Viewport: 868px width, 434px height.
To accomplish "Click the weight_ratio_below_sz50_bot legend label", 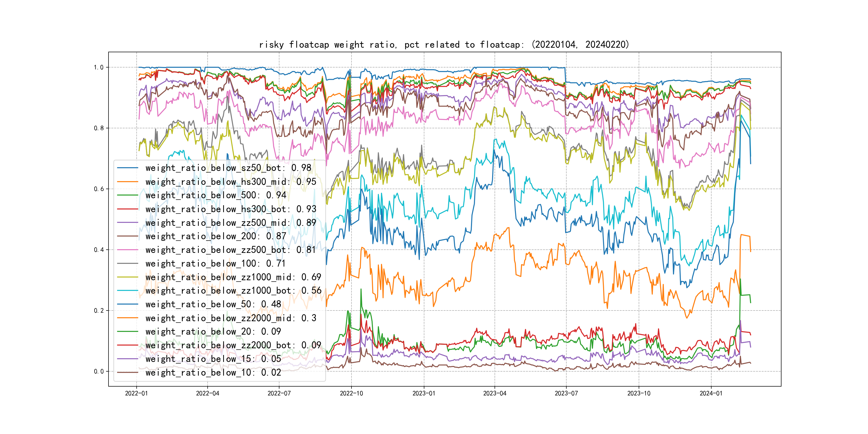I will coord(228,168).
